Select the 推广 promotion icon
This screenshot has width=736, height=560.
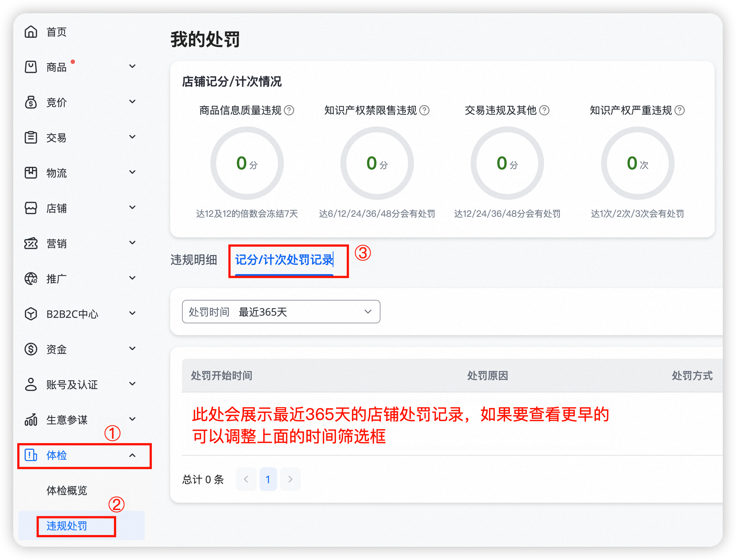point(32,279)
